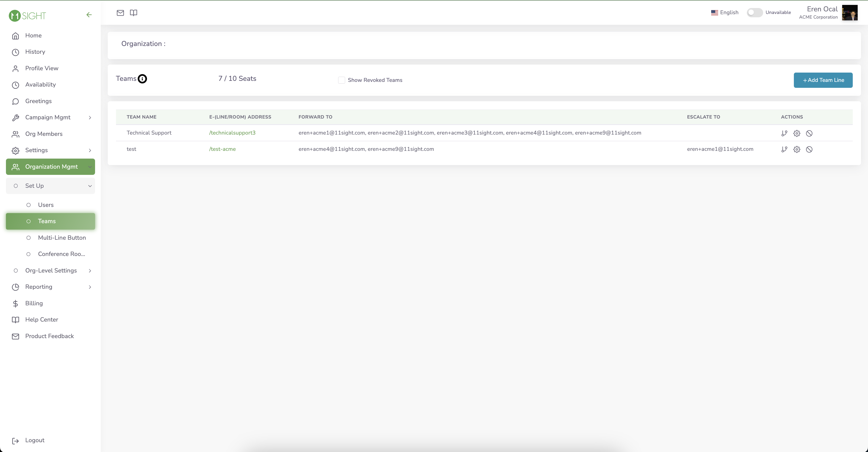Click the Technical Support team name

pos(149,133)
